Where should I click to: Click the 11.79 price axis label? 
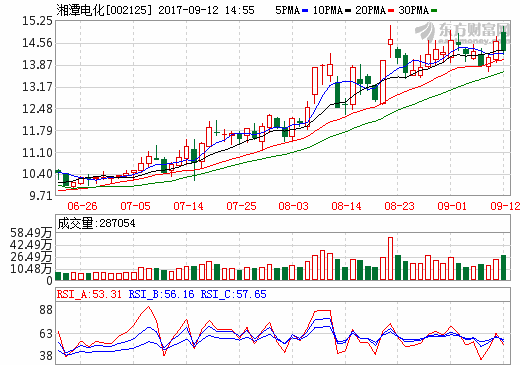click(x=37, y=130)
